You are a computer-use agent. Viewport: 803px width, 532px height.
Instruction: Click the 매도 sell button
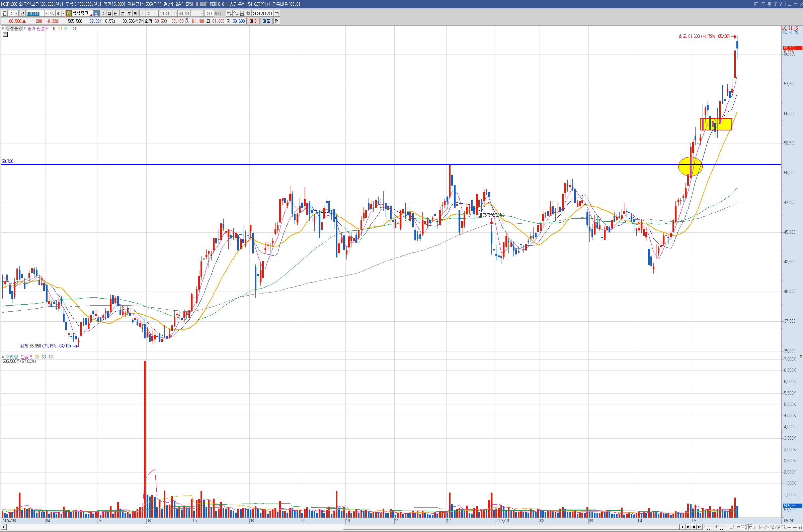[x=266, y=21]
